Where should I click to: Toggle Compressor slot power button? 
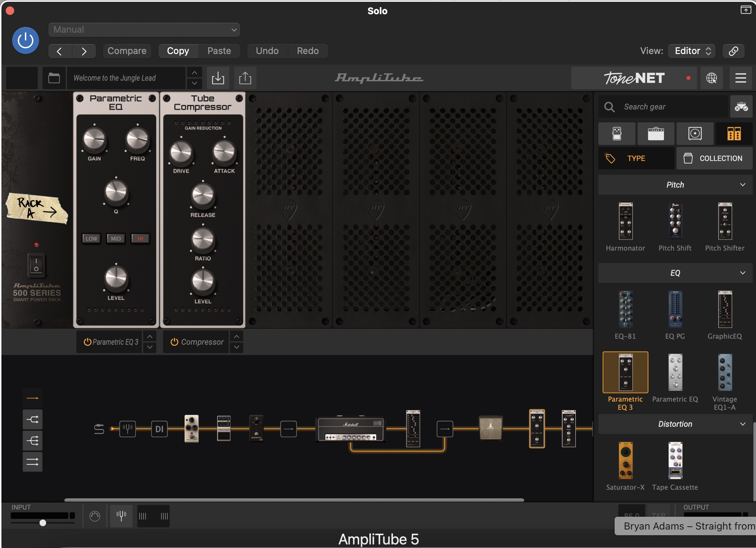174,342
